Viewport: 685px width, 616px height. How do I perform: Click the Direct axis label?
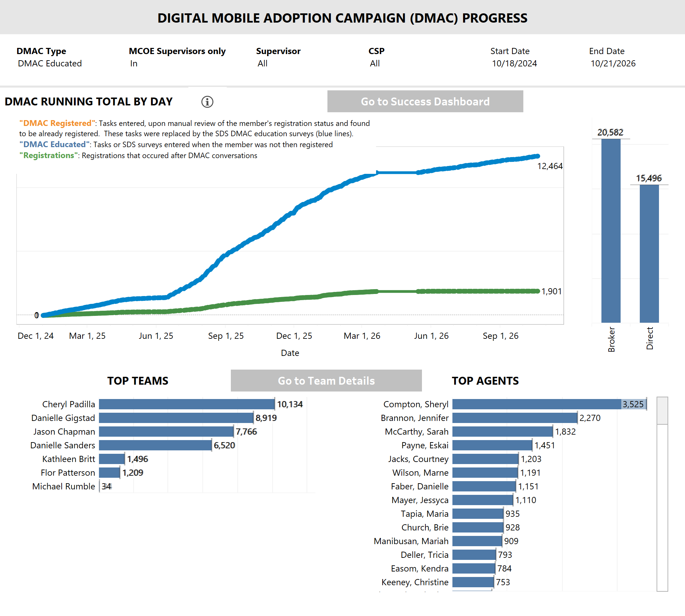[650, 338]
